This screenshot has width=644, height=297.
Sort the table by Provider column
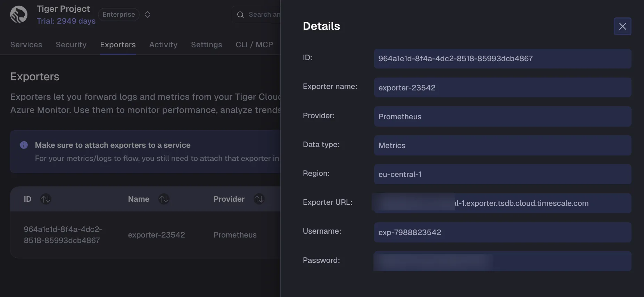point(259,199)
